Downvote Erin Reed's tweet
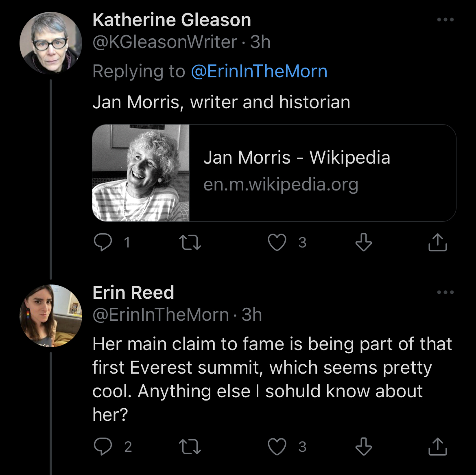This screenshot has width=476, height=475. tap(363, 447)
